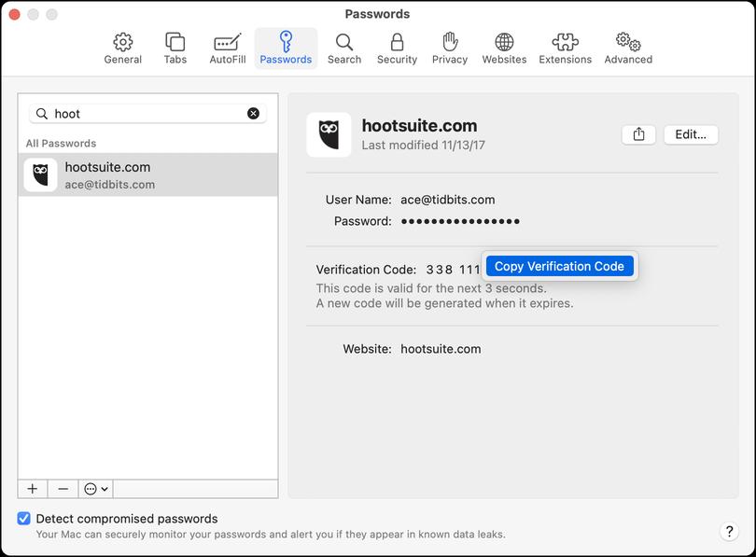Click the verification code 338 111
756x557 pixels.
pos(453,270)
